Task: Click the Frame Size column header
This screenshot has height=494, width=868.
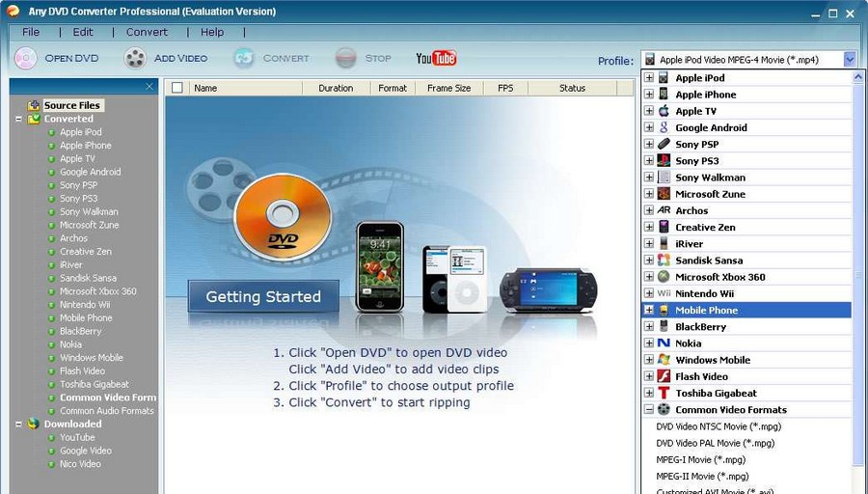Action: tap(448, 88)
